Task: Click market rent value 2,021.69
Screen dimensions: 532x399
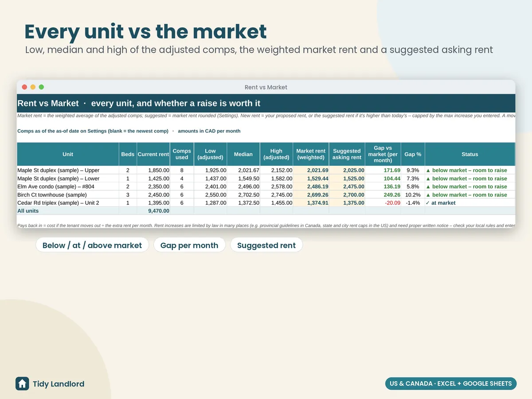Action: click(x=311, y=170)
